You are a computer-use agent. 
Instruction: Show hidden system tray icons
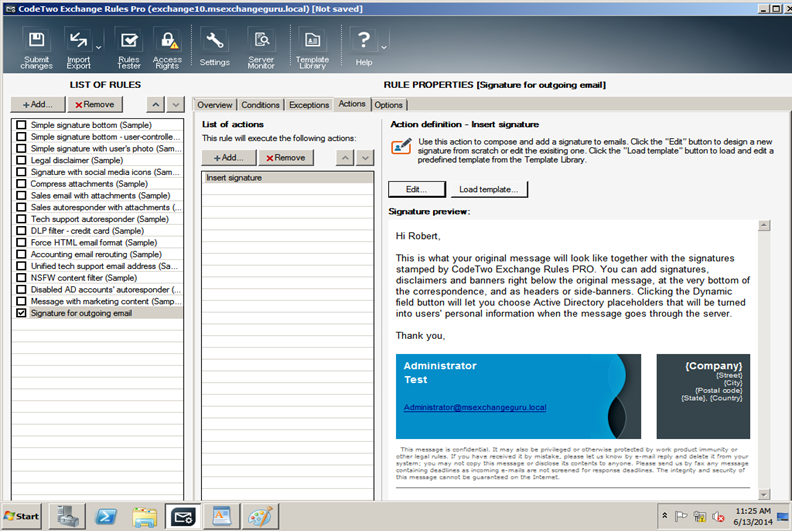click(x=665, y=515)
